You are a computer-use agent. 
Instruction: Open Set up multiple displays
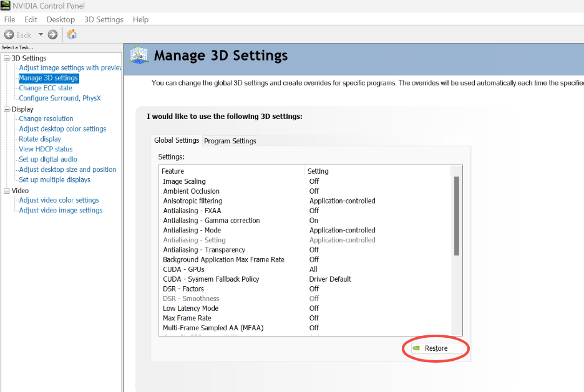[54, 179]
